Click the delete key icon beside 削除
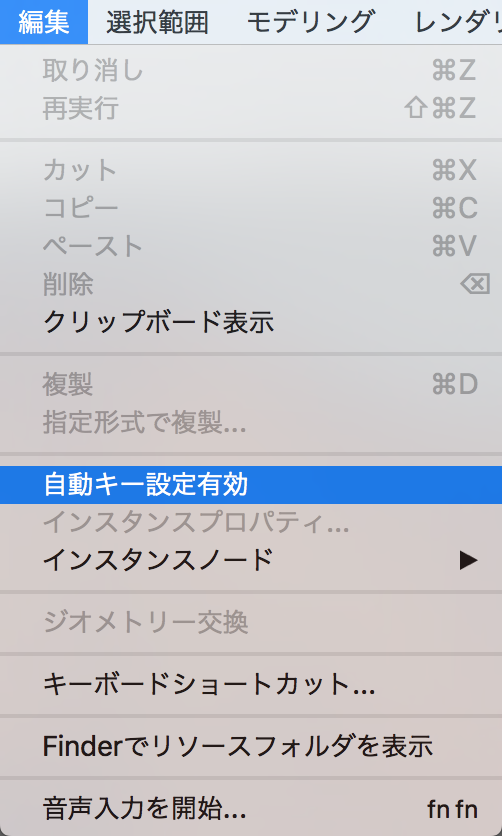Viewport: 502px width, 836px height. tap(475, 284)
